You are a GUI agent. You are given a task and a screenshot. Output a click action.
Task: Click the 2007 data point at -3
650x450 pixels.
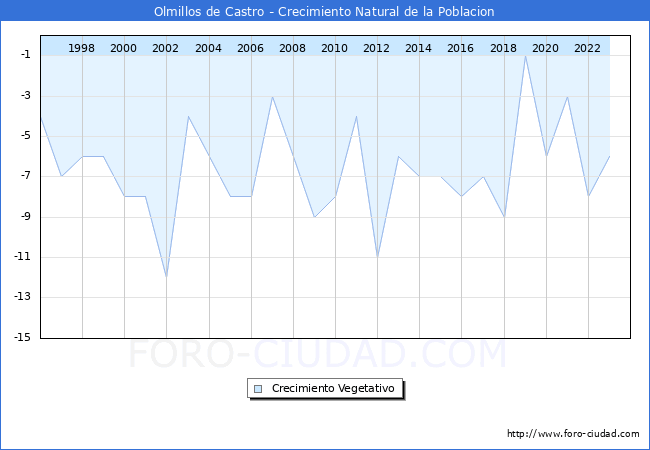point(272,97)
